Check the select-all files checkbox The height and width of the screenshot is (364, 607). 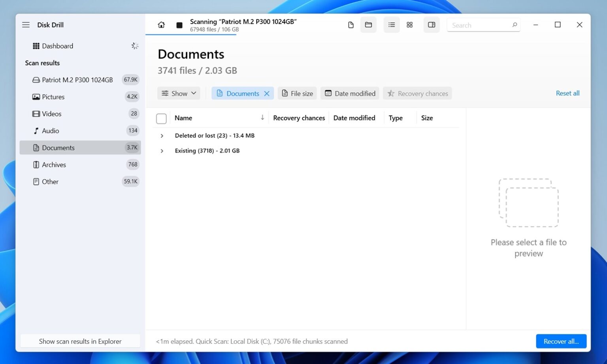[161, 118]
